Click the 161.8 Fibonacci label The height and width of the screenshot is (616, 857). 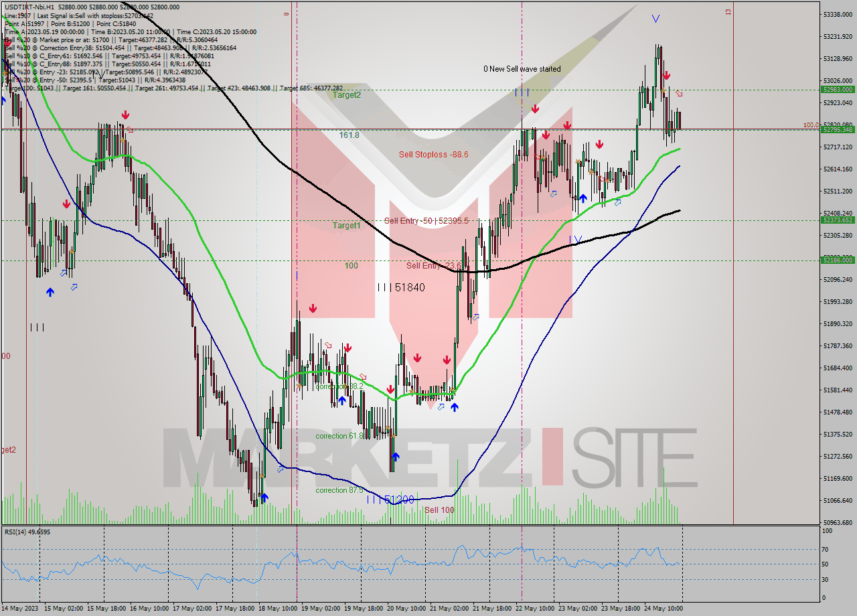(349, 135)
